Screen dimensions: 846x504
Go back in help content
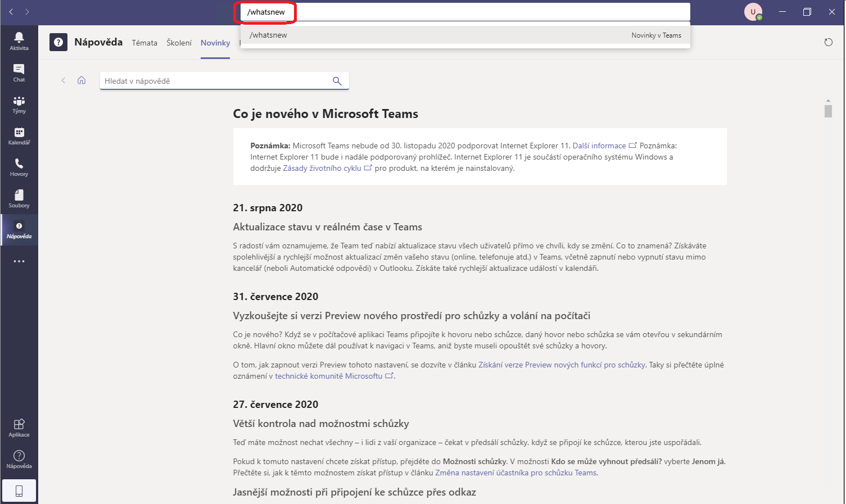tap(64, 80)
